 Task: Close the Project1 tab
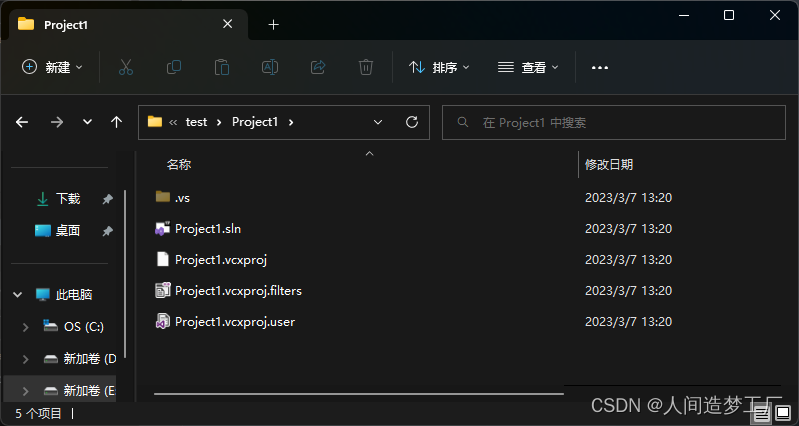228,24
